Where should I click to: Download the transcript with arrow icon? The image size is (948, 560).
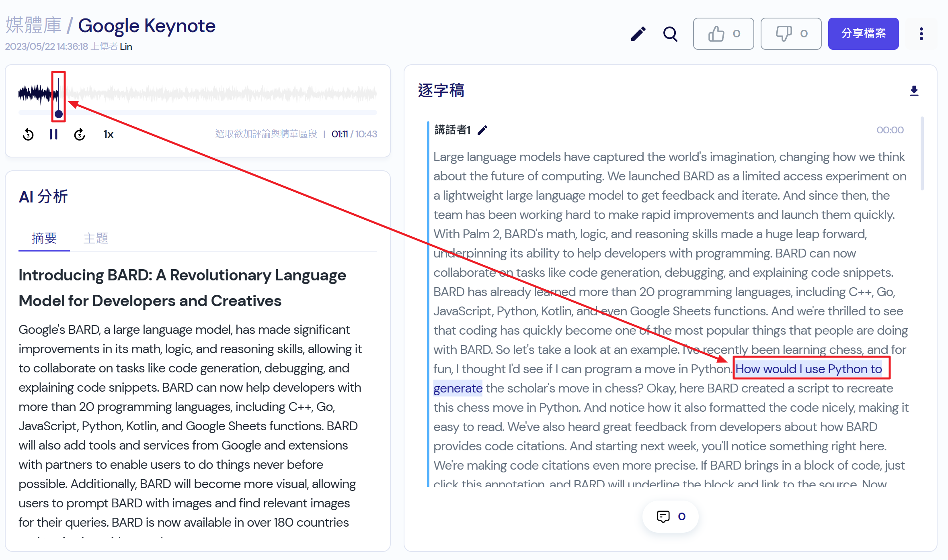click(914, 91)
